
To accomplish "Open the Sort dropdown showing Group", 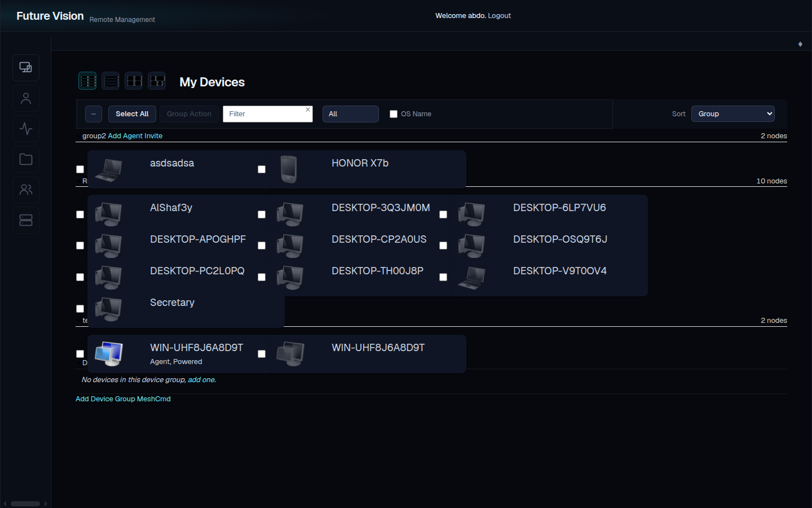I will tap(733, 114).
